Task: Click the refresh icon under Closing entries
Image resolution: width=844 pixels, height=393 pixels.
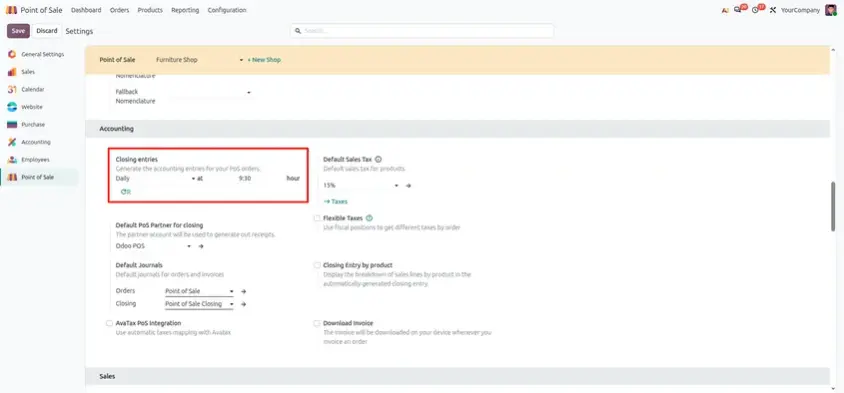Action: point(125,192)
